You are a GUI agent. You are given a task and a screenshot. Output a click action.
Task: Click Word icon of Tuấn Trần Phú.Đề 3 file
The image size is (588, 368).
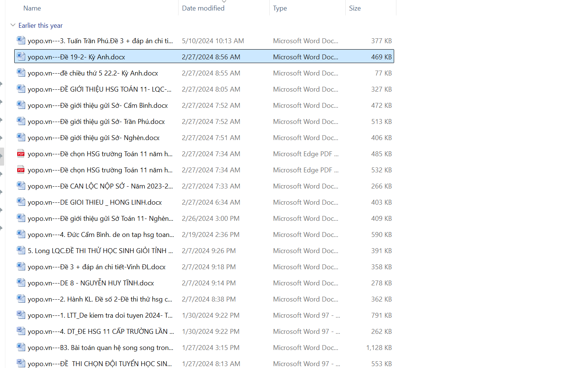click(21, 40)
